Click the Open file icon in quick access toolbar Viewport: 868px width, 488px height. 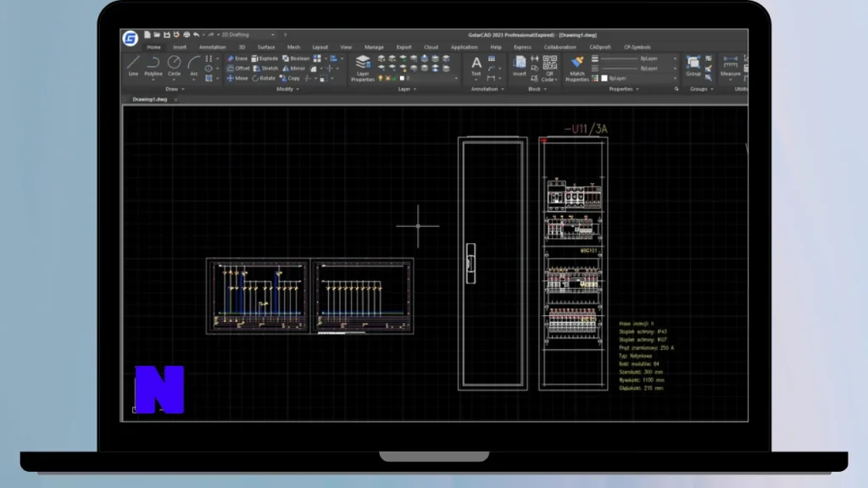(x=157, y=34)
